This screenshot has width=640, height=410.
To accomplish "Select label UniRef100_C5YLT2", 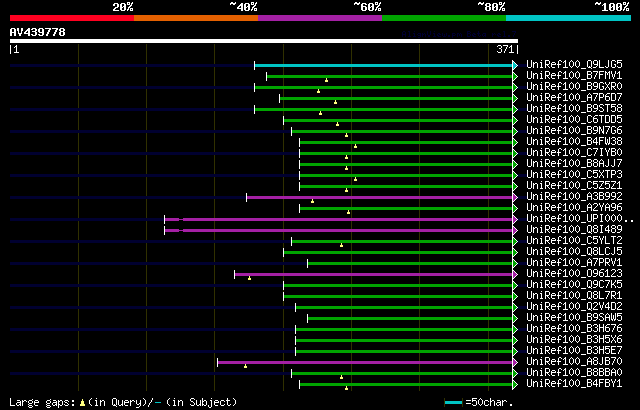I will (x=574, y=241).
